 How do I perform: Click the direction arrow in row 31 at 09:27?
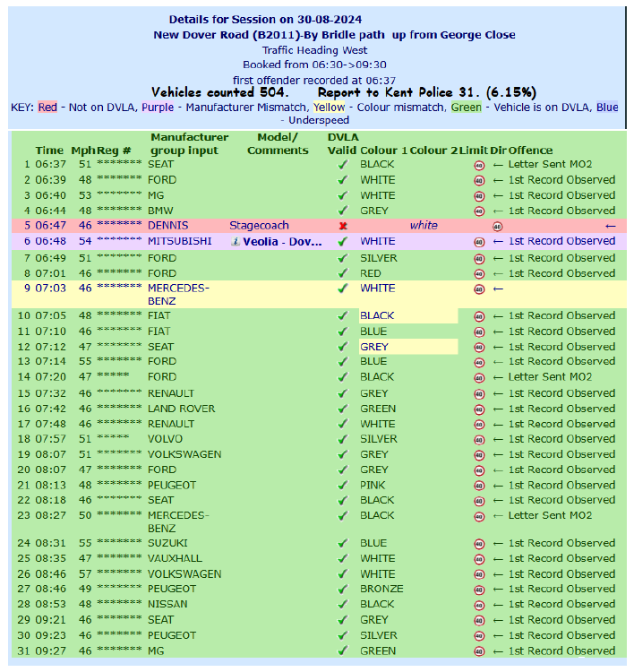(498, 652)
